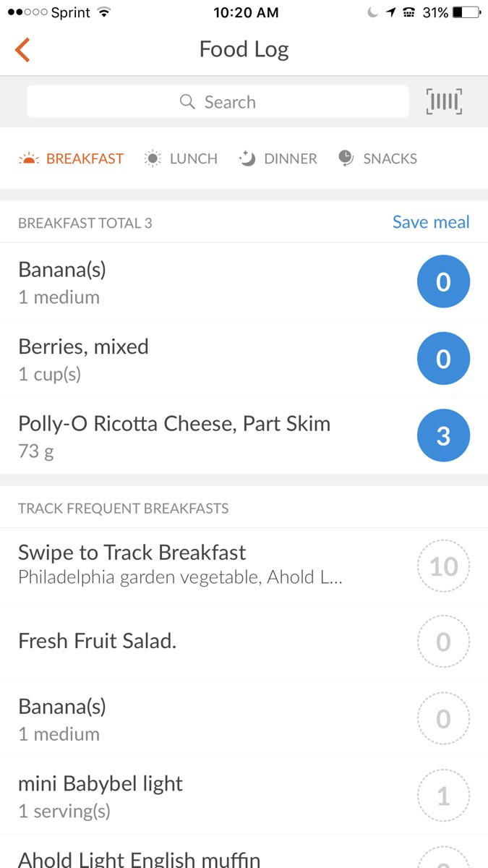
Task: Tap the sun Lunch icon
Action: (153, 158)
